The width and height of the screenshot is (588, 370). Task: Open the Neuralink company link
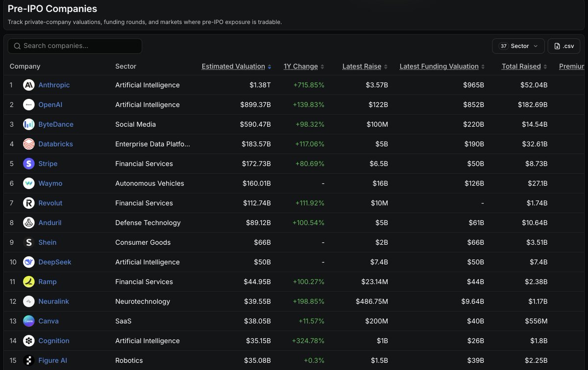point(53,301)
